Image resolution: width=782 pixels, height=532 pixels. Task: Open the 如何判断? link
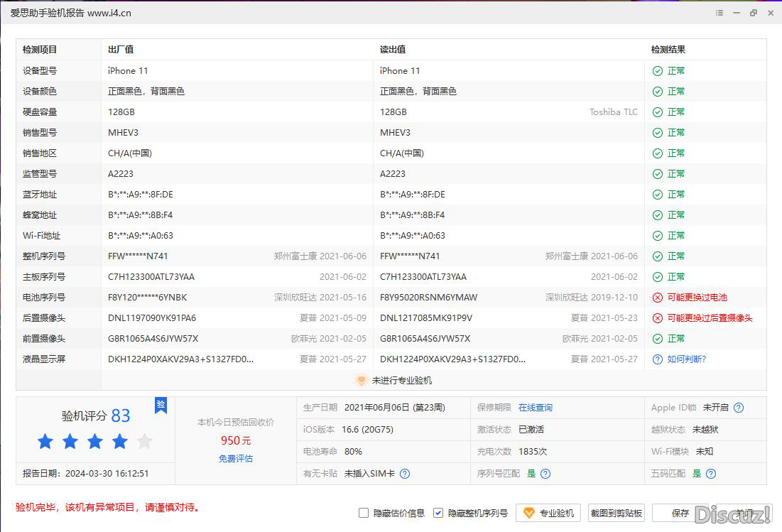687,359
